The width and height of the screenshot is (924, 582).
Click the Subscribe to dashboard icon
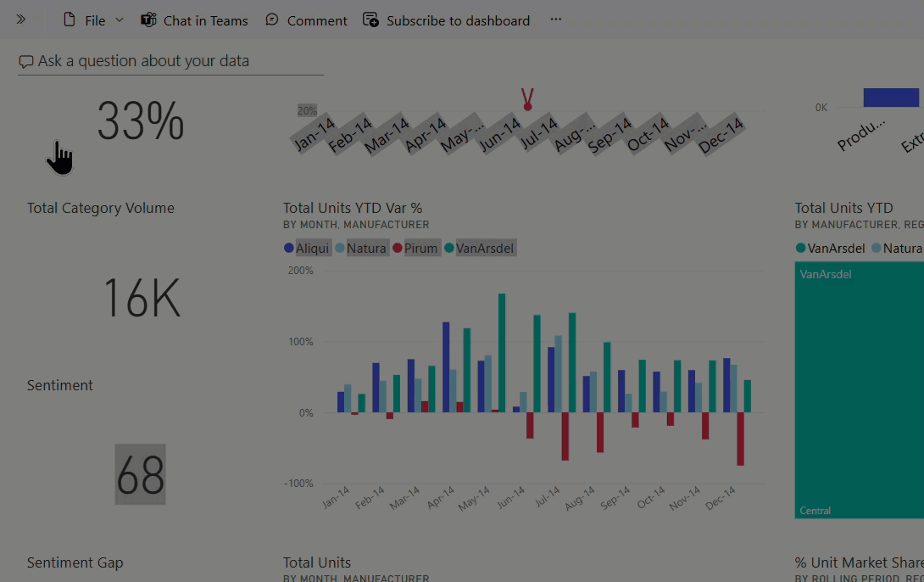coord(370,20)
